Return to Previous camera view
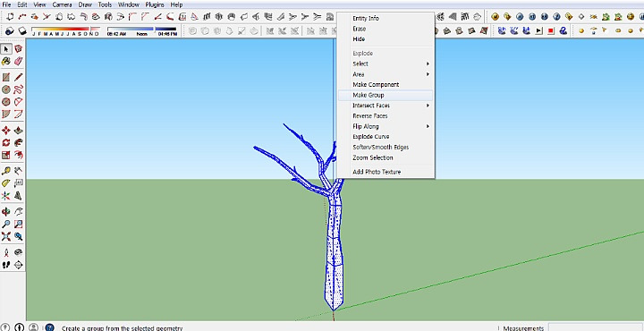644x331 pixels. (x=19, y=236)
